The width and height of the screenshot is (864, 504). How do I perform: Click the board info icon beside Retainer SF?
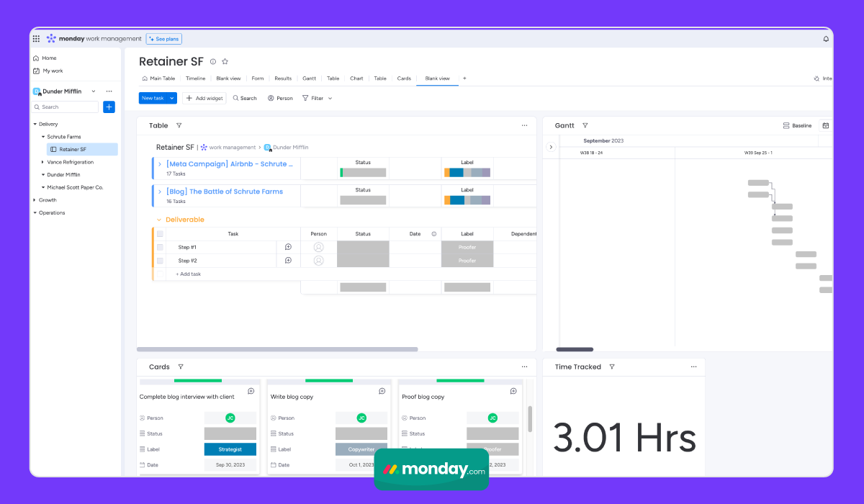click(212, 62)
